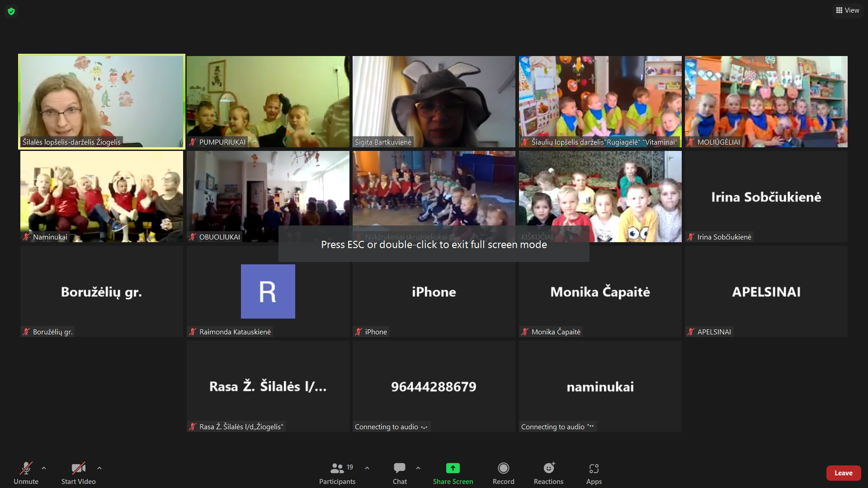Open the Apps panel

[x=594, y=473]
